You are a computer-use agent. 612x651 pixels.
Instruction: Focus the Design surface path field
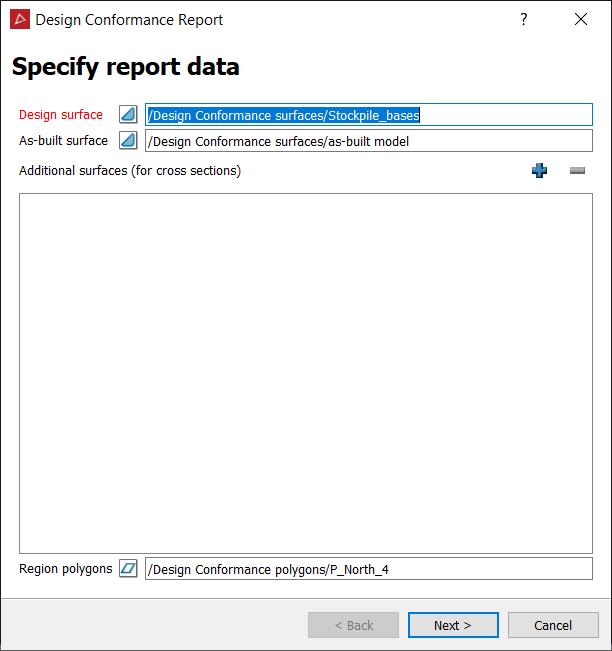coord(369,115)
